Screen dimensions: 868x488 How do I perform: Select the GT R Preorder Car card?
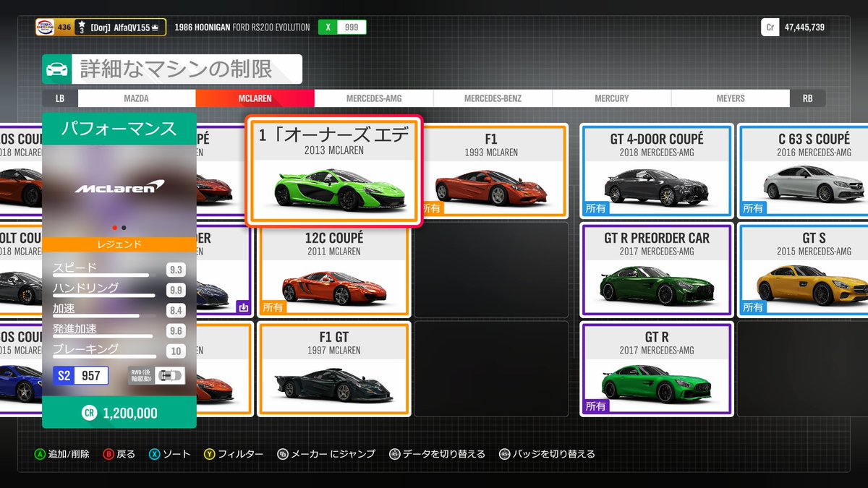tap(656, 270)
